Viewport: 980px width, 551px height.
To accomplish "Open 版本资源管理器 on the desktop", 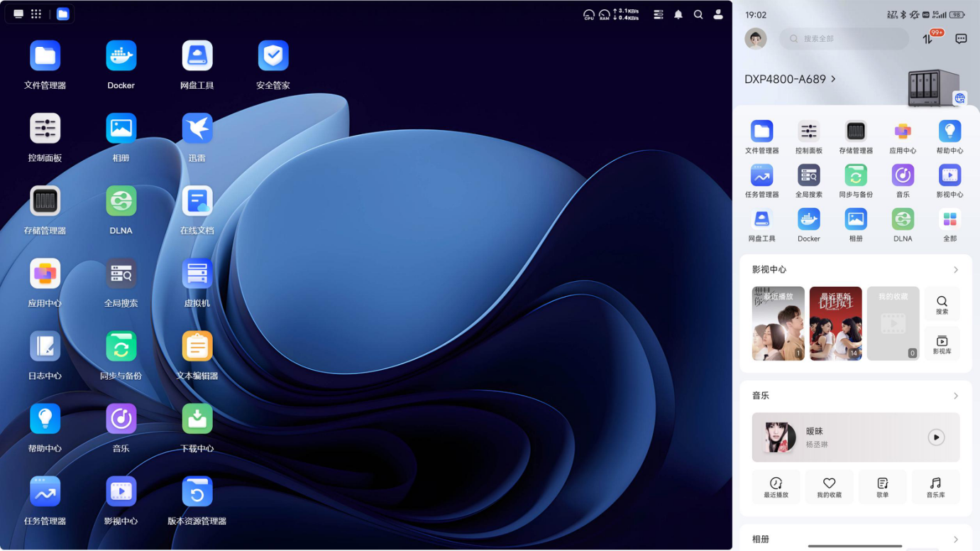I will (197, 491).
